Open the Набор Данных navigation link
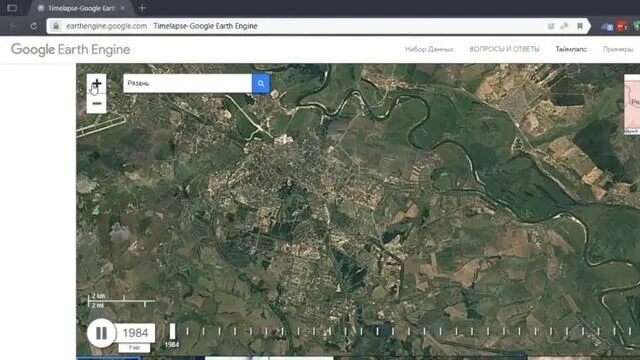This screenshot has height=360, width=640. pos(429,49)
